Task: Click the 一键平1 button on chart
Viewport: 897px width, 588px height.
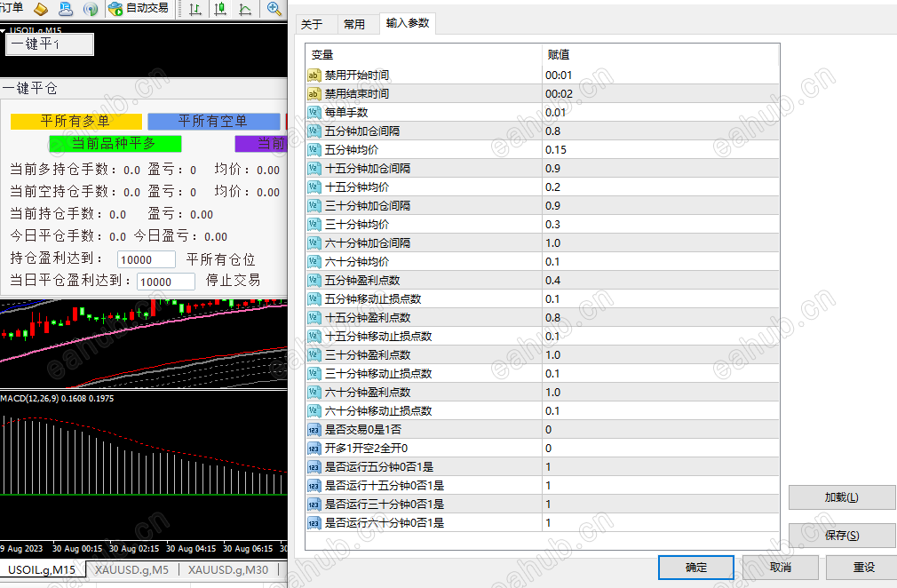Action: 50,44
